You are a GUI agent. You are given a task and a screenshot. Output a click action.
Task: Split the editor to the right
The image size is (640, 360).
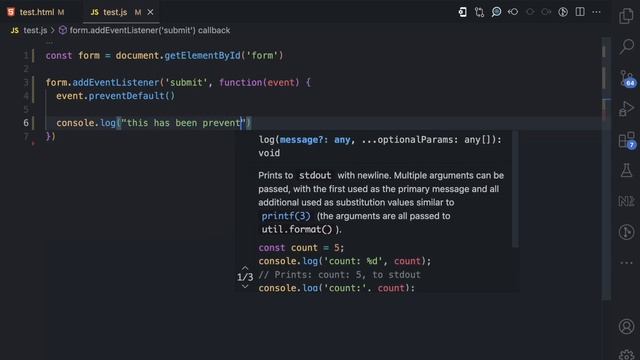pyautogui.click(x=580, y=12)
